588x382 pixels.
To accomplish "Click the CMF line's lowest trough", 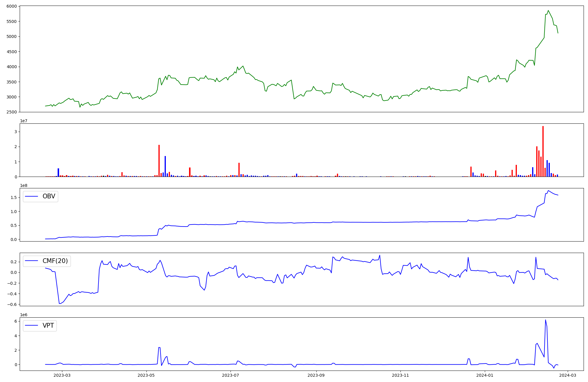I will click(x=60, y=303).
